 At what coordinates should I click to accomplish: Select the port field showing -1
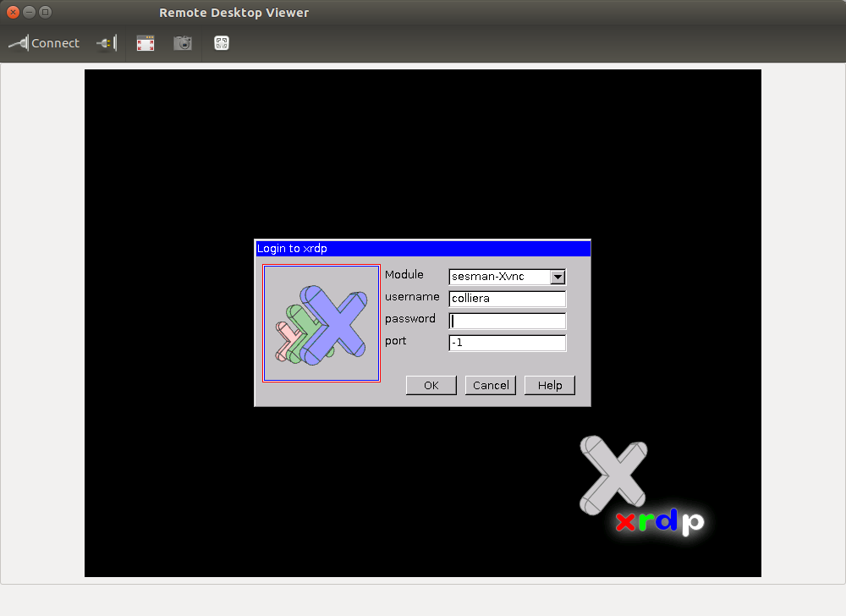pyautogui.click(x=507, y=343)
